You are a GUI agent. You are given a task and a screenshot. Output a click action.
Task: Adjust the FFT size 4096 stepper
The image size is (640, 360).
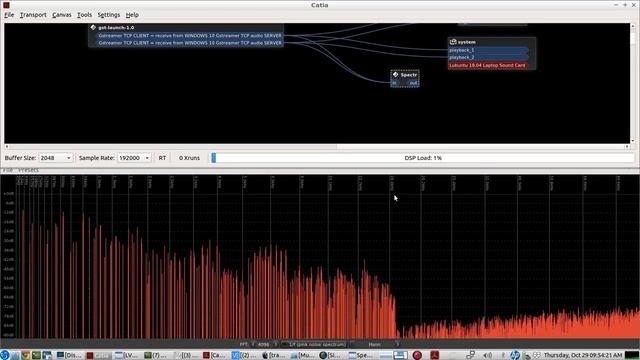click(x=264, y=344)
